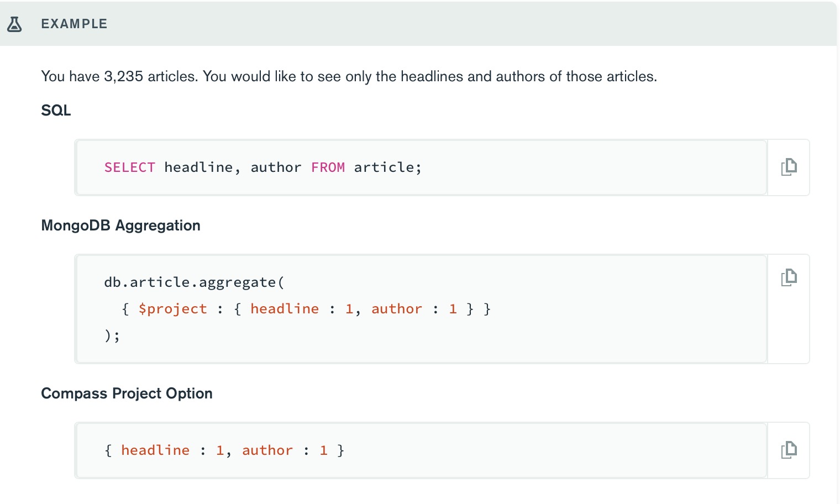Viewport: 840px width, 504px height.
Task: Click the flask icon beside EXAMPLE
Action: click(14, 24)
